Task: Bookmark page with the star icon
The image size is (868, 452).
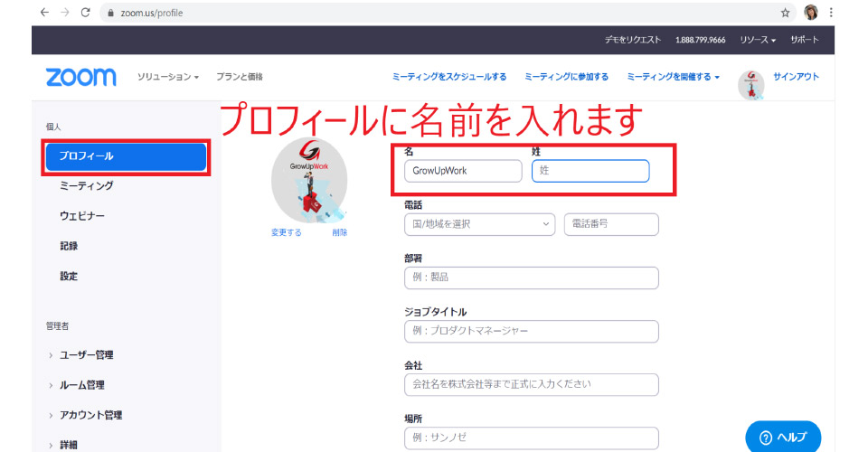Action: 785,13
